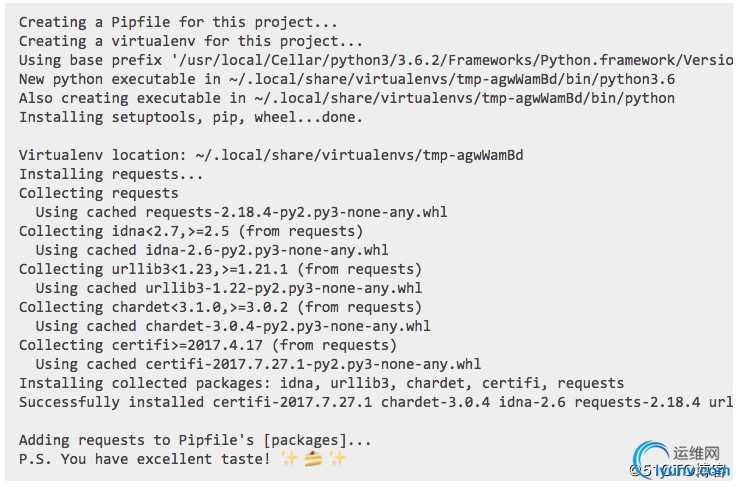Image resolution: width=736 pixels, height=487 pixels.
Task: Click the Chinese 运维网 watermark label
Action: (x=697, y=453)
